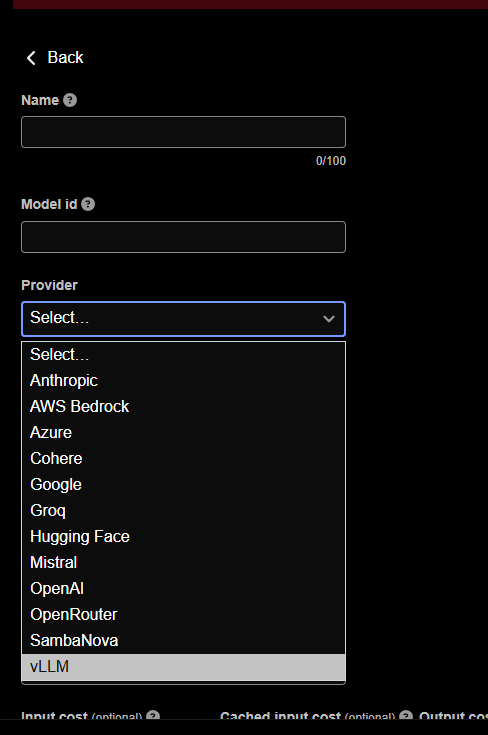Select Cohere as provider
This screenshot has height=735, width=488.
(x=183, y=459)
